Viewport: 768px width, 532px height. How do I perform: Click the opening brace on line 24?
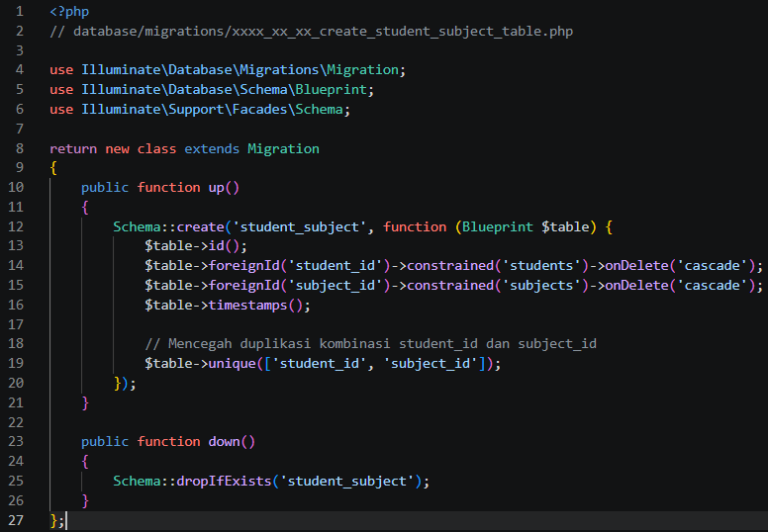click(85, 462)
